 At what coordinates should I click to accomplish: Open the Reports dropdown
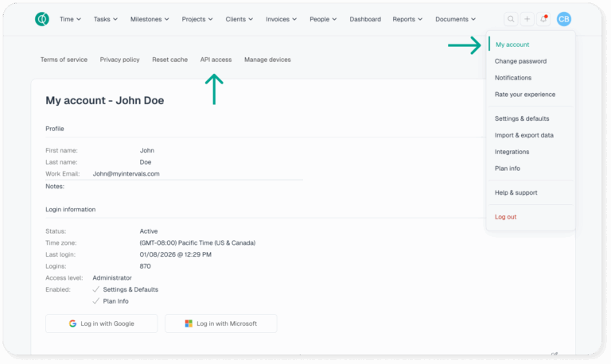407,19
